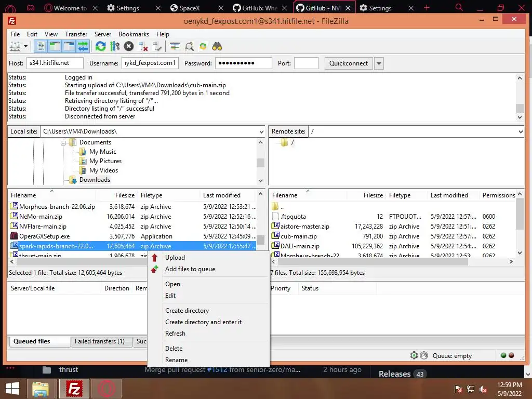
Task: Click the Quickconnect button
Action: [349, 63]
